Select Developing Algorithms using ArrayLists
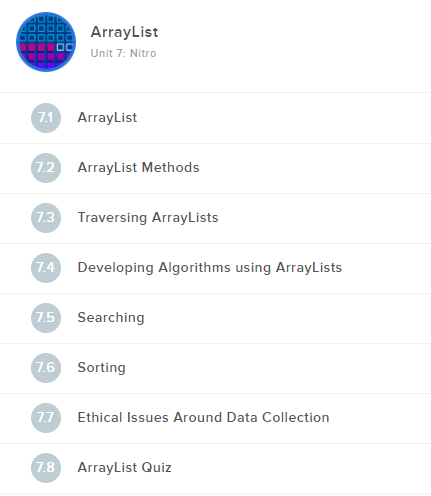This screenshot has height=496, width=431. (x=210, y=268)
